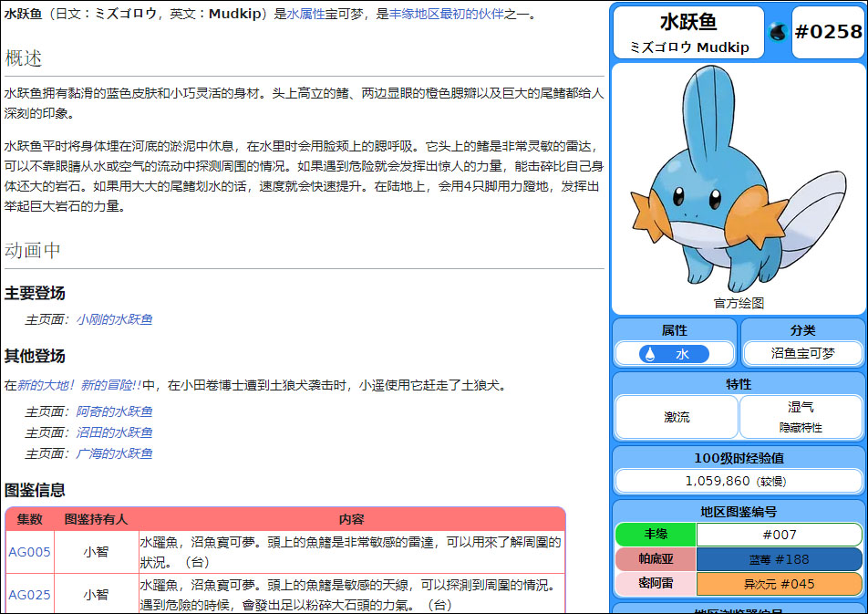Click the 主要登场 subheading
This screenshot has height=614, width=868.
(x=35, y=293)
